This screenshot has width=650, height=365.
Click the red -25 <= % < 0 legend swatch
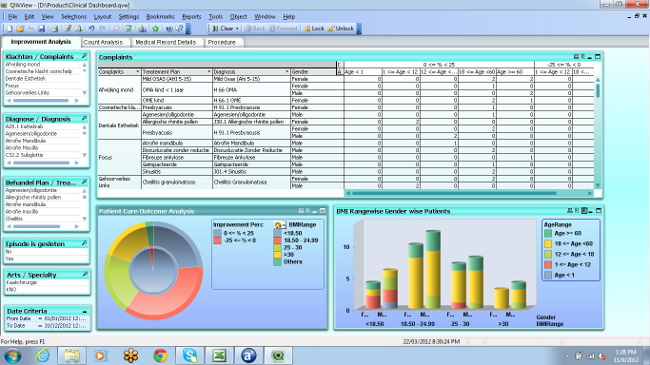[x=217, y=241]
